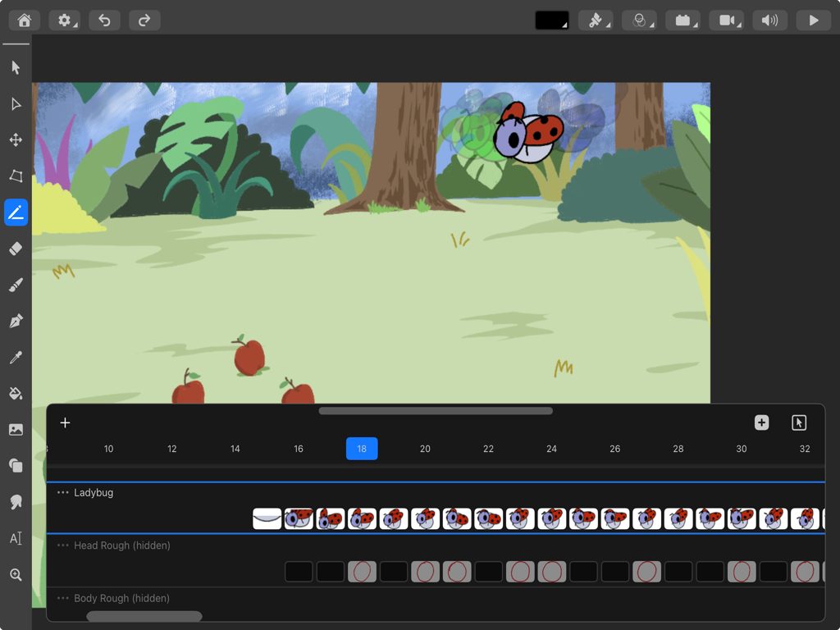Image resolution: width=840 pixels, height=630 pixels.
Task: Open the camera options dropdown
Action: coord(727,20)
